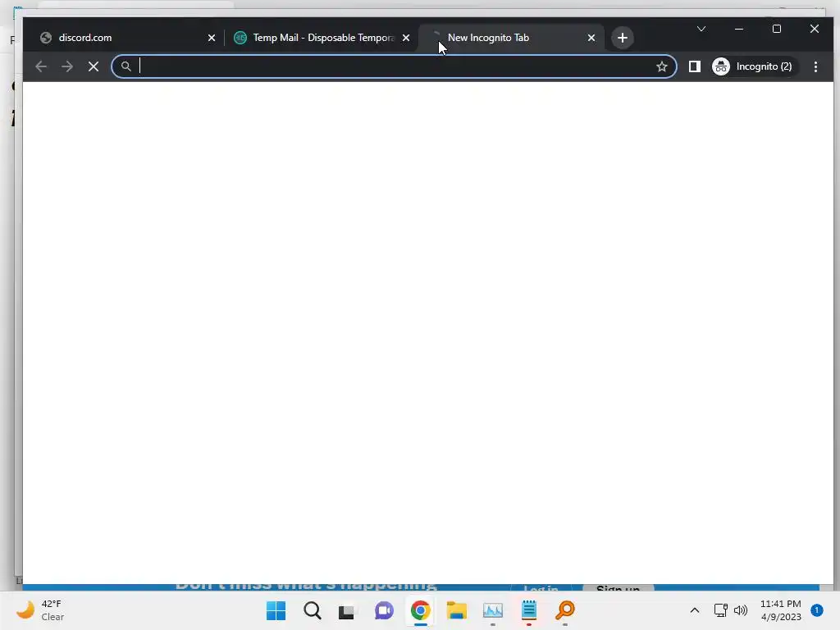Viewport: 840px width, 630px height.
Task: Open Chrome three-dot menu
Action: (x=815, y=66)
